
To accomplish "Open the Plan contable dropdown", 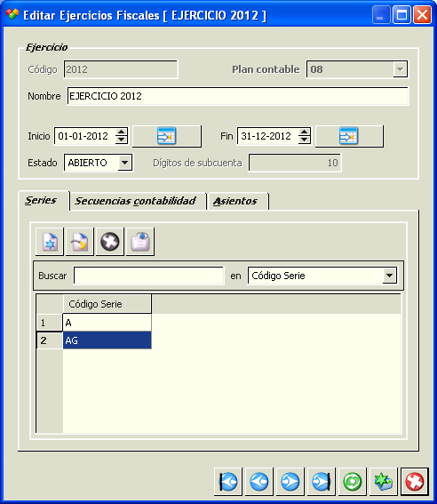I will 400,69.
